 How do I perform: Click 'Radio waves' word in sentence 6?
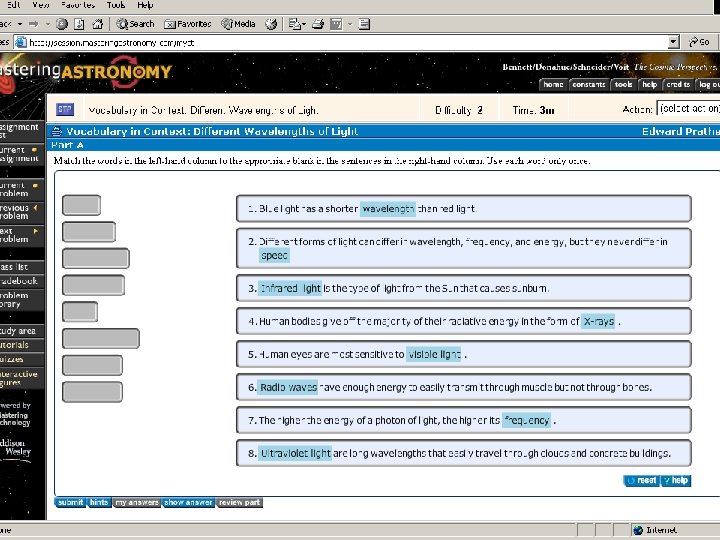(288, 388)
